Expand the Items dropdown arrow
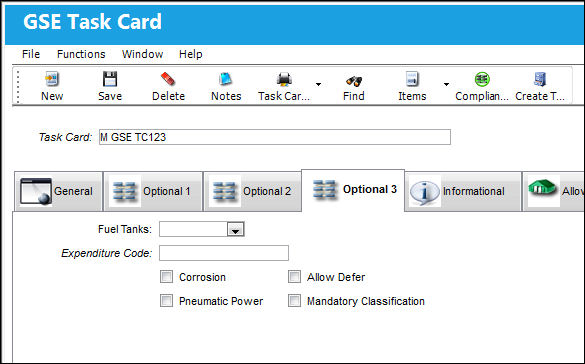 tap(446, 85)
